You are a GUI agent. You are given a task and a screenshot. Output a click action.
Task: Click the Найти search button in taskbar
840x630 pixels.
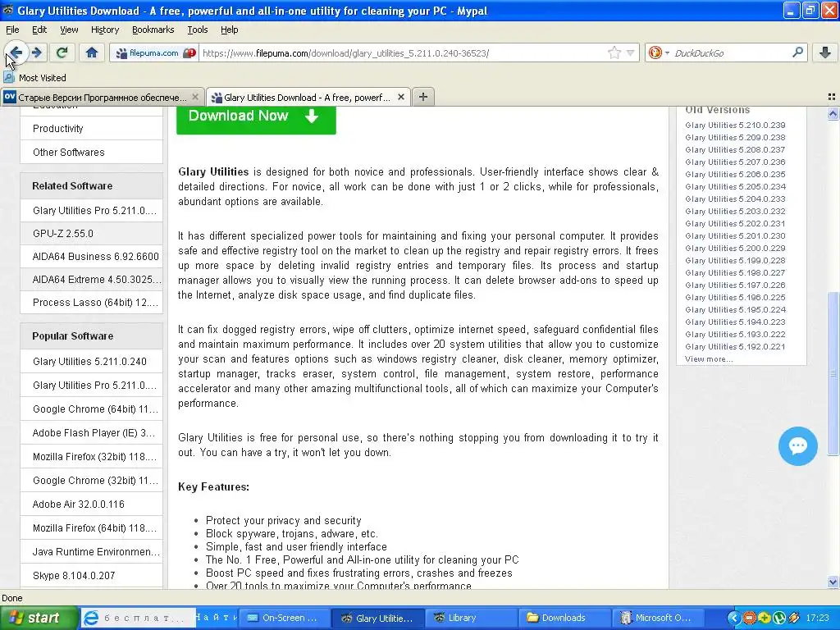[x=217, y=619]
